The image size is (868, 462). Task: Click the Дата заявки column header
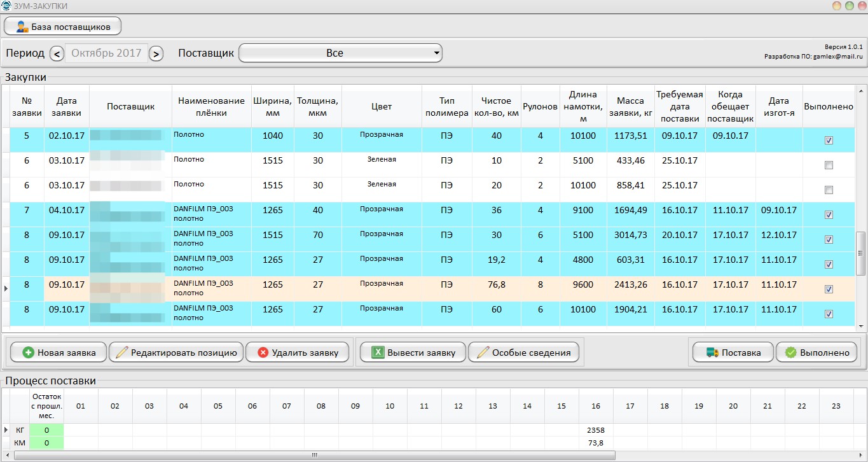(66, 107)
